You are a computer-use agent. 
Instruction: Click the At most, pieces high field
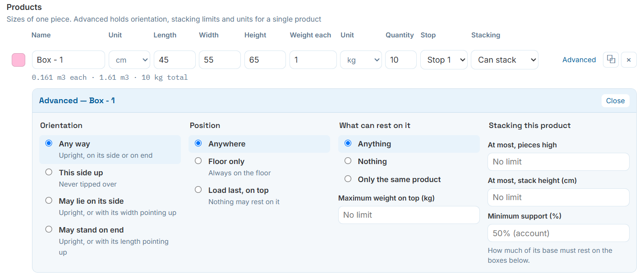558,162
